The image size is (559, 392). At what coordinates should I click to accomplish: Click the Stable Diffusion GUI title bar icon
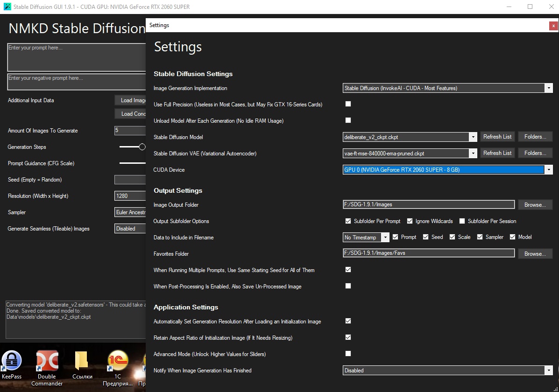(x=7, y=7)
